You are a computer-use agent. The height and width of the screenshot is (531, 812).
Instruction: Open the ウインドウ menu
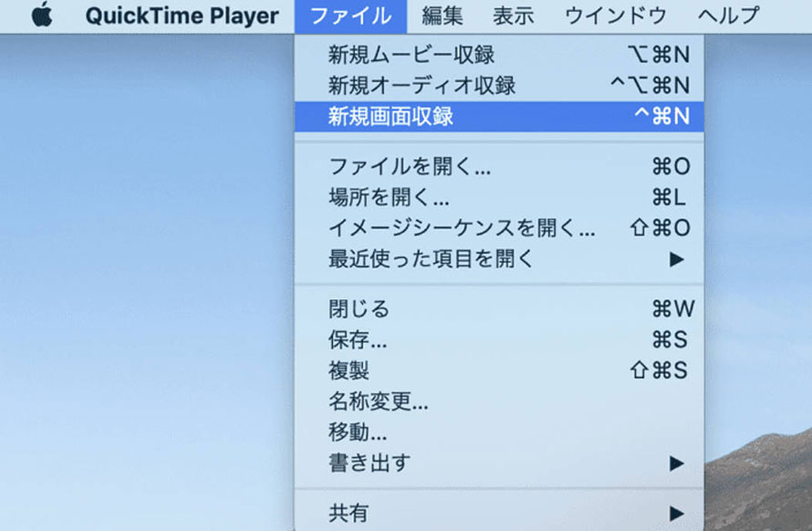(616, 16)
